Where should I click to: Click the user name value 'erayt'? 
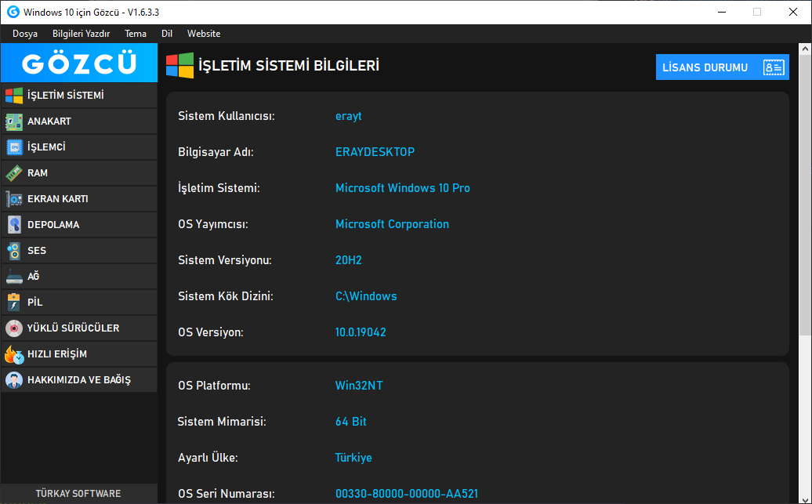(349, 116)
